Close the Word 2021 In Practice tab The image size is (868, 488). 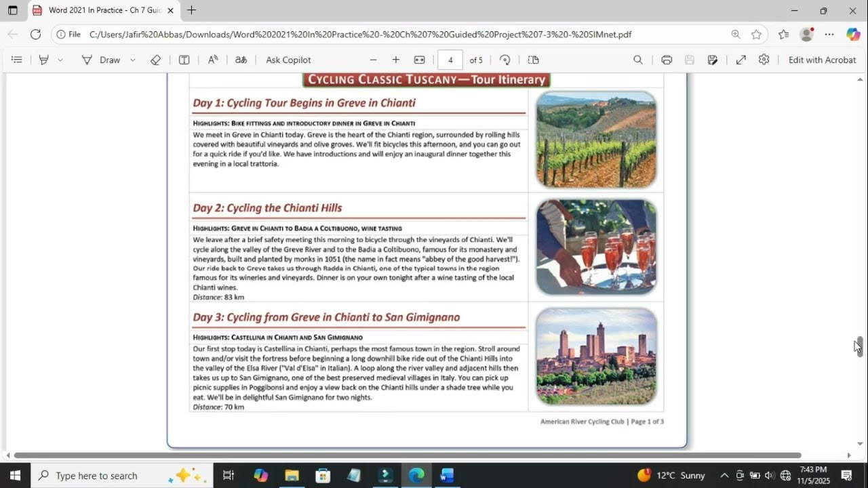pos(170,10)
